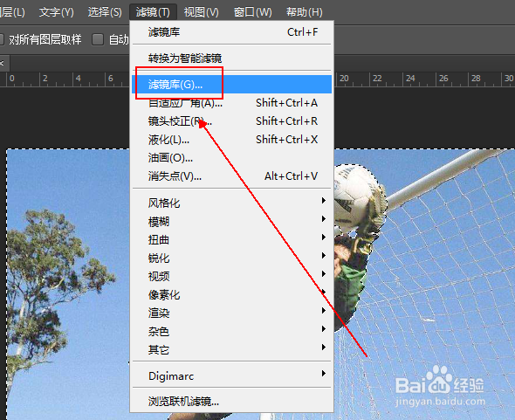Viewport: 515px width, 420px height.
Task: Toggle the 自动 checkbox
Action: (98, 40)
